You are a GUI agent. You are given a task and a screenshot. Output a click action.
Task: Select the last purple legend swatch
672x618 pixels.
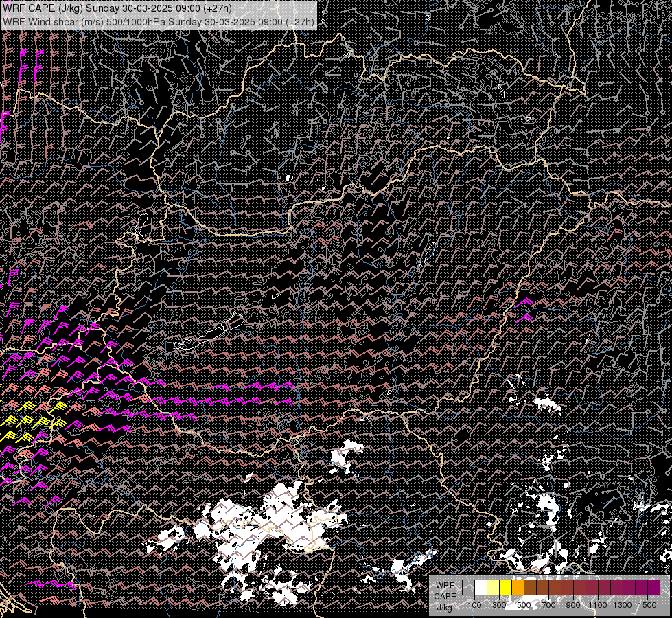[654, 587]
